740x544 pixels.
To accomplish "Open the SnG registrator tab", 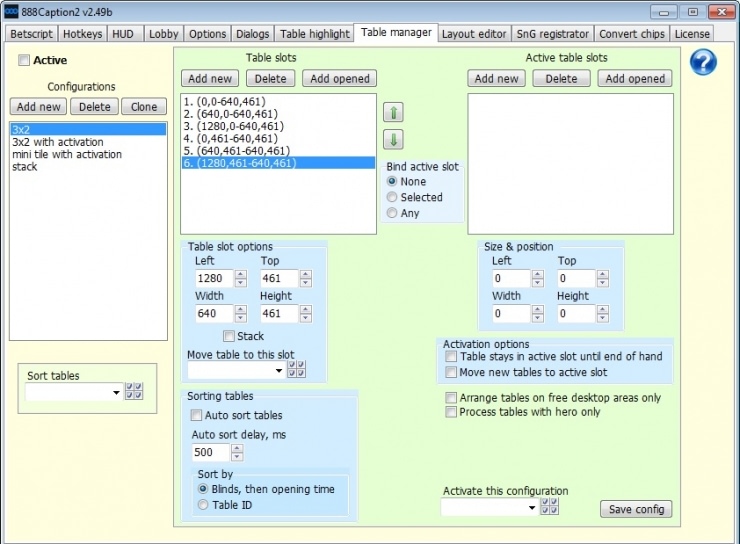I will pos(553,34).
